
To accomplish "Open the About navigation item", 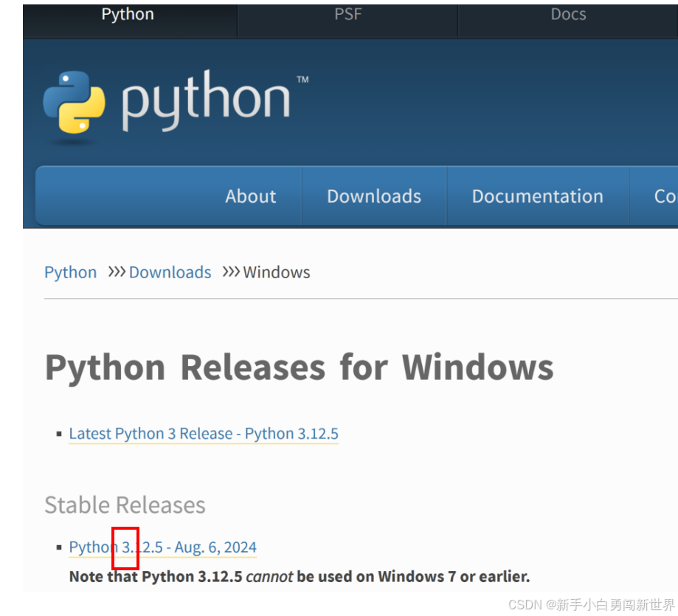I will point(250,195).
